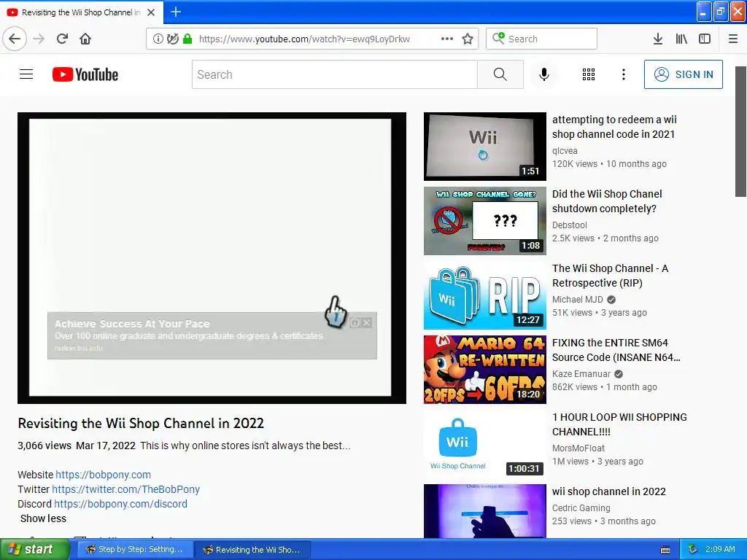Open YouTube settings three-dot menu
The image size is (747, 560).
(x=624, y=74)
